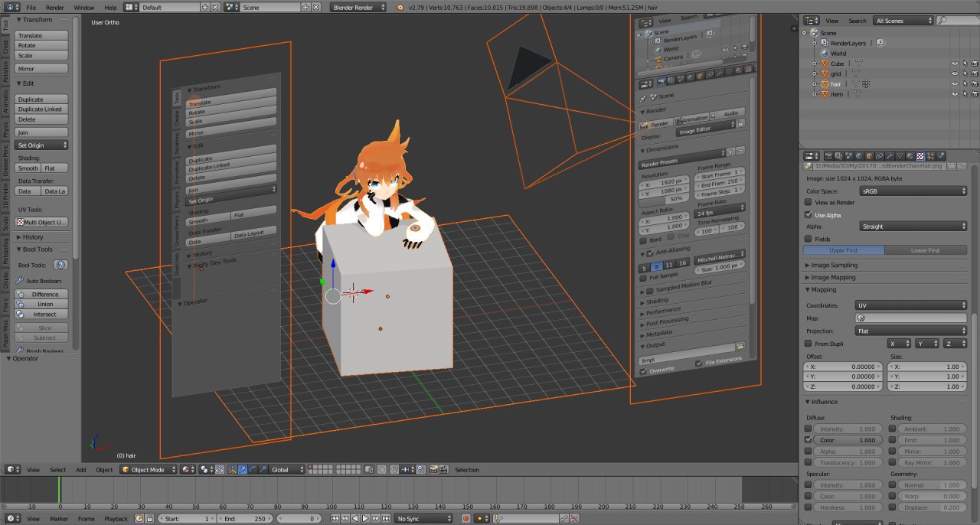
Task: Open the Render menu in top bar
Action: pyautogui.click(x=55, y=7)
